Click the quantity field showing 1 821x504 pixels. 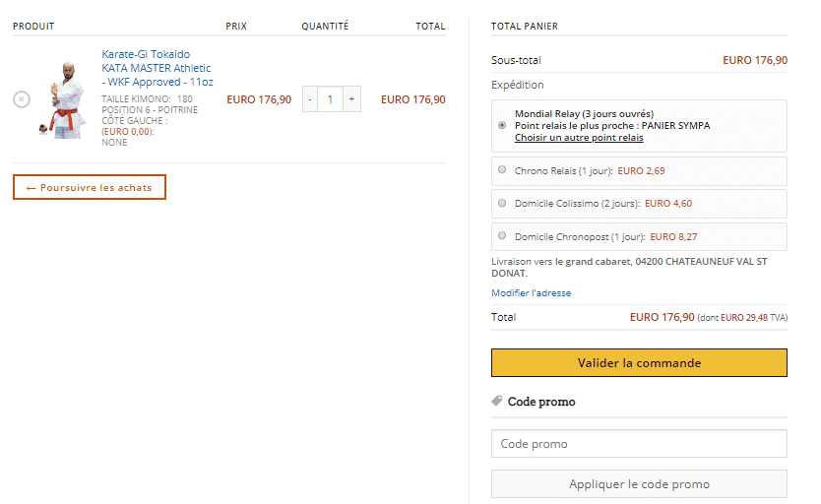tap(331, 99)
